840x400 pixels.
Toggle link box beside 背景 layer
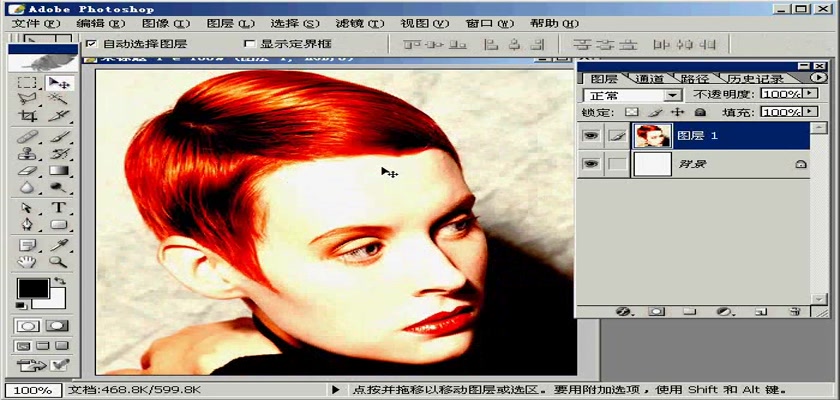pos(618,164)
